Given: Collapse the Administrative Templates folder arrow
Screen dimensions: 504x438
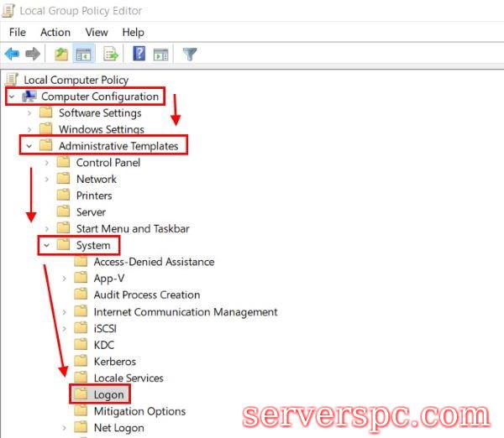Looking at the screenshot, I should [x=29, y=146].
